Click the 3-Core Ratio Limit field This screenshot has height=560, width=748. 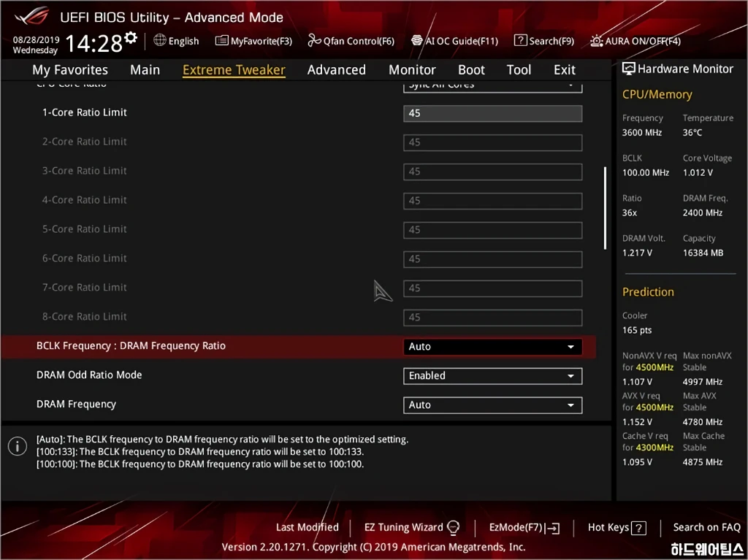[492, 172]
